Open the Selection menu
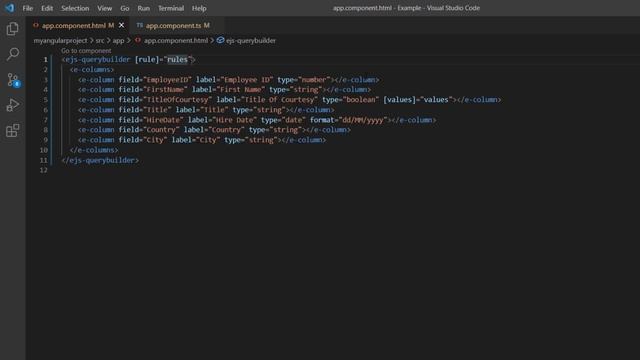 [x=75, y=8]
